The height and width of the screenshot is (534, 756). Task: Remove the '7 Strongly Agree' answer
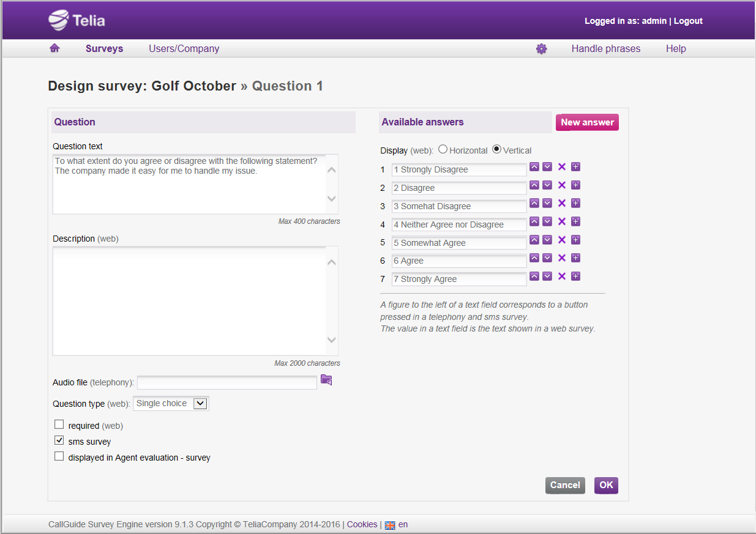click(562, 276)
